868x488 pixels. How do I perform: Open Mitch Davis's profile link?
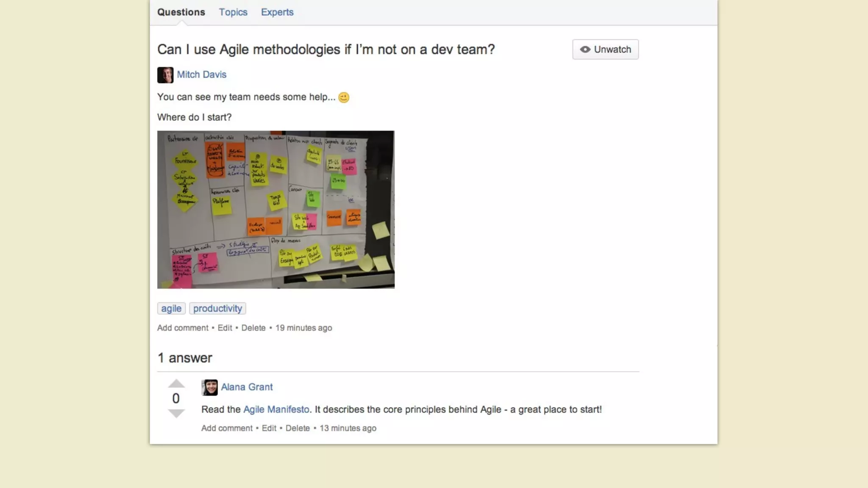tap(201, 75)
